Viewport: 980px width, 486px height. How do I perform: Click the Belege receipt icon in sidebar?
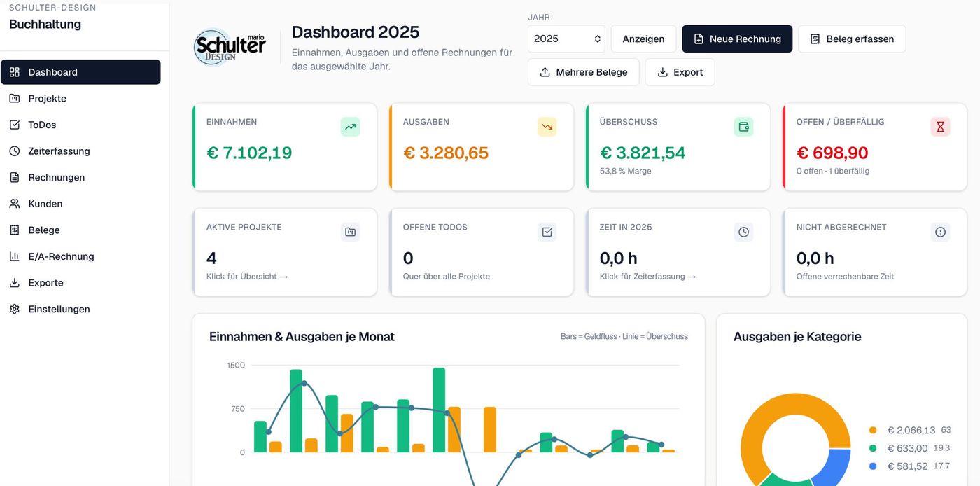pyautogui.click(x=15, y=230)
